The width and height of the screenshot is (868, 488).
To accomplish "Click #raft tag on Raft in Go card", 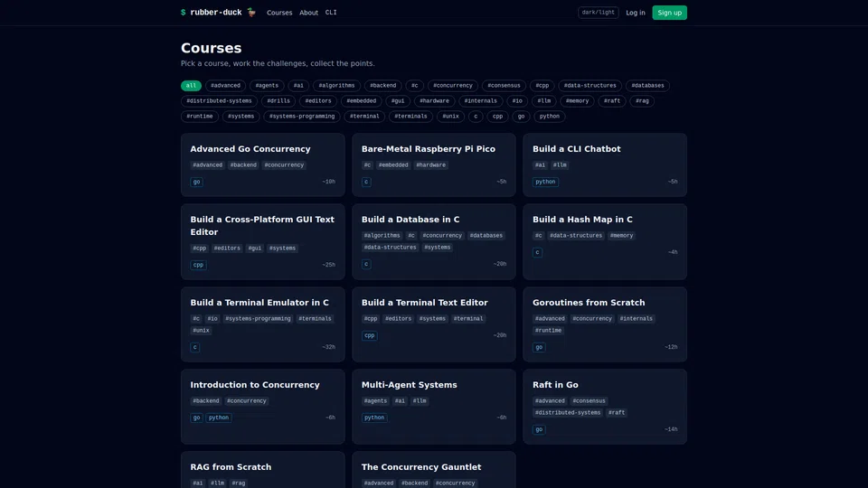I will coord(616,413).
